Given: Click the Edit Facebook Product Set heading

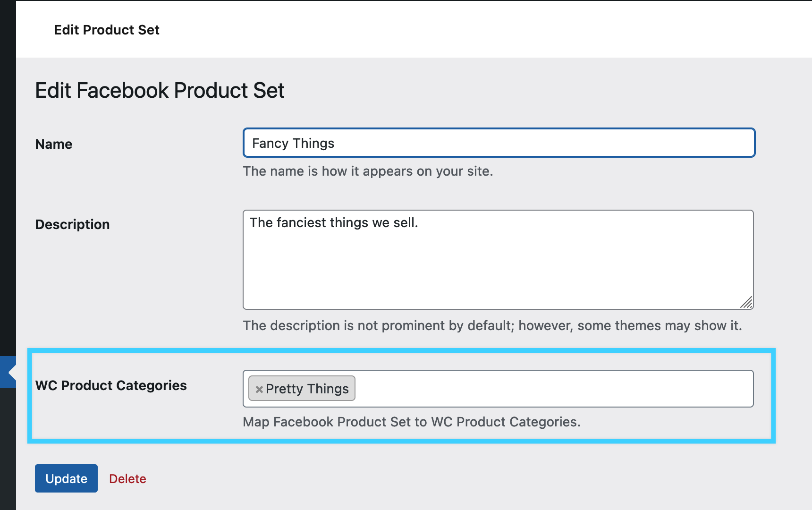Looking at the screenshot, I should [160, 90].
